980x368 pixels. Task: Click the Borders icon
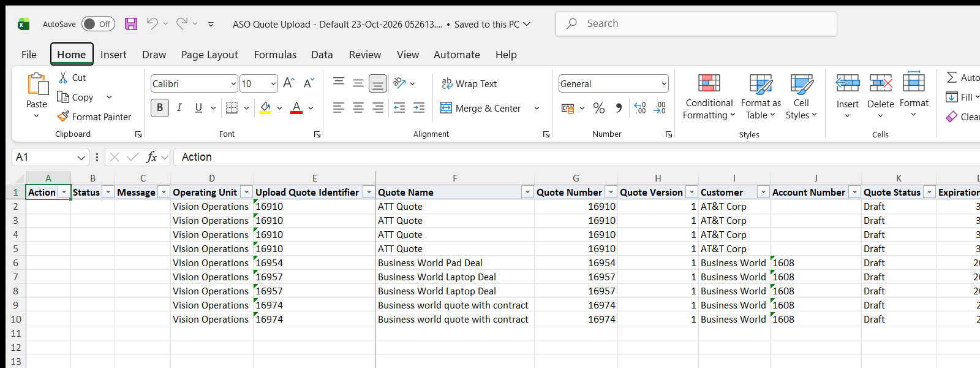pyautogui.click(x=232, y=108)
